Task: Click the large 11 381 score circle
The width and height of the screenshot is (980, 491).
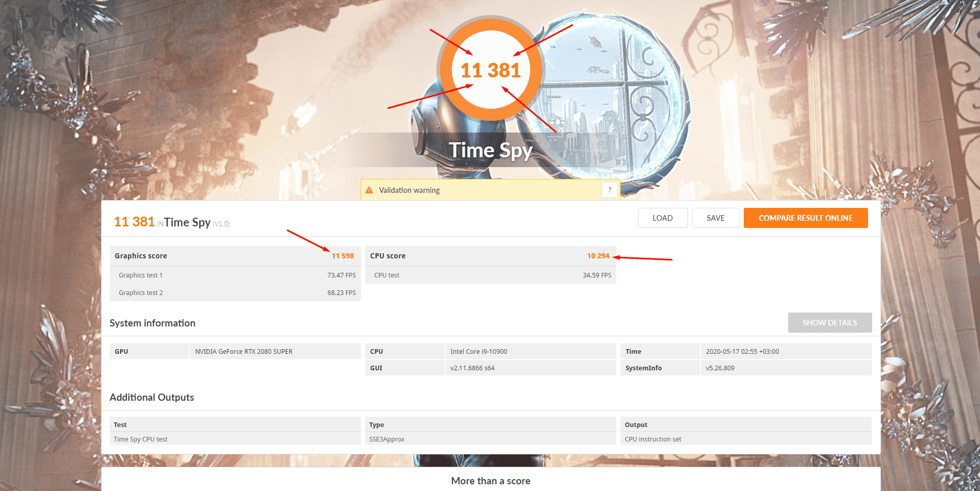Action: click(x=491, y=70)
